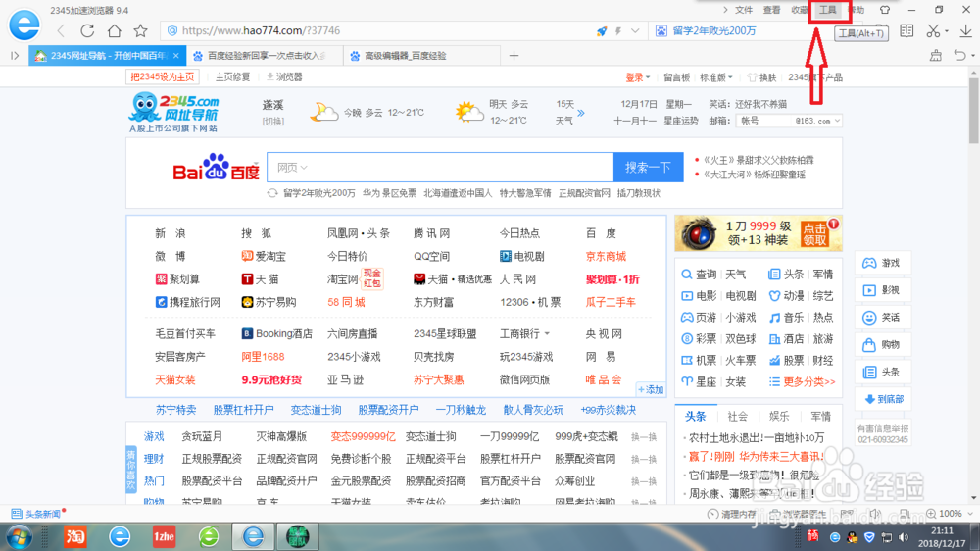Image resolution: width=980 pixels, height=551 pixels.
Task: Expand the hidden menu chevron before 文件
Action: (x=725, y=10)
